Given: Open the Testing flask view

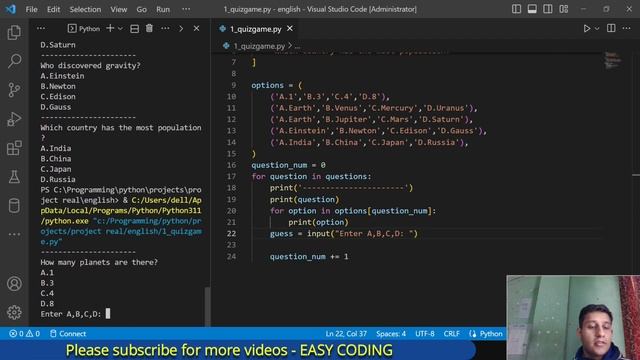Looking at the screenshot, I should 14,177.
